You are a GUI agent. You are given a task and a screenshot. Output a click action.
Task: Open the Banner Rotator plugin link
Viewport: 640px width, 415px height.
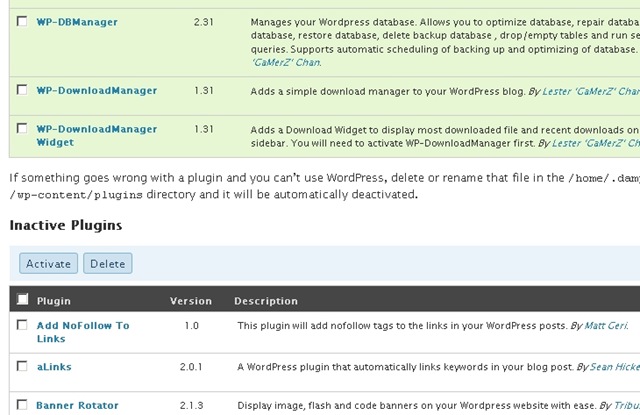click(77, 406)
